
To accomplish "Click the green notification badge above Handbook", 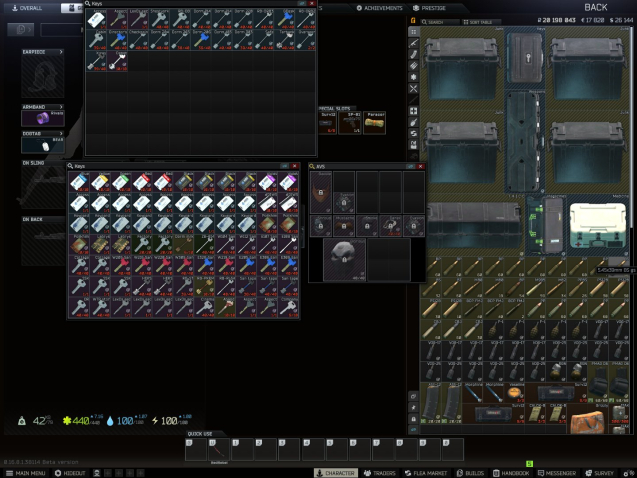I will [x=529, y=463].
